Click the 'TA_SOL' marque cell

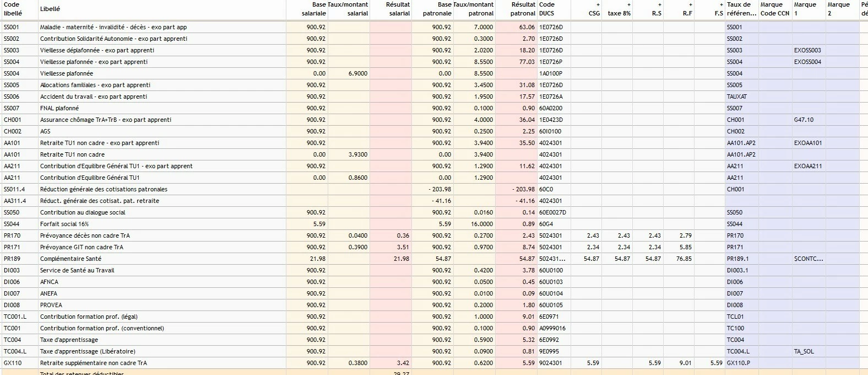coord(809,351)
